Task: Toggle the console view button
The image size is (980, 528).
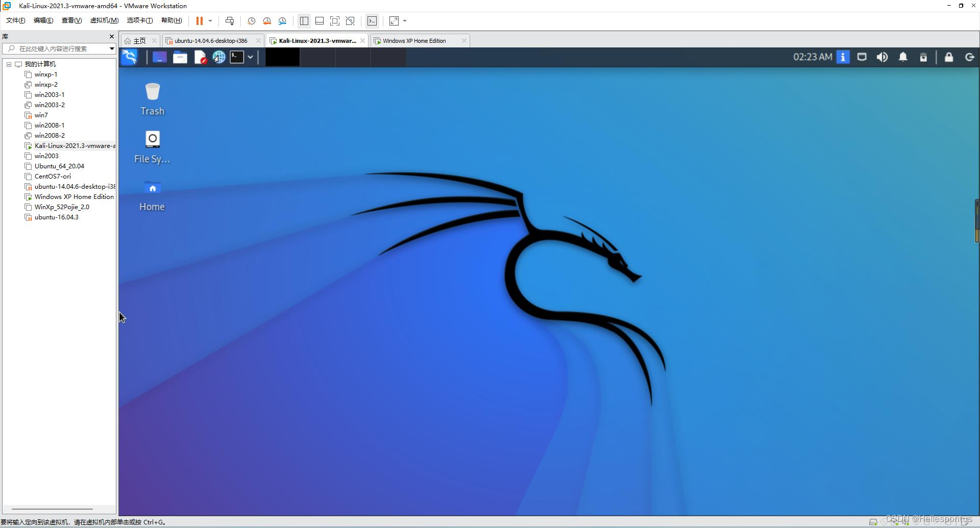Action: tap(372, 21)
